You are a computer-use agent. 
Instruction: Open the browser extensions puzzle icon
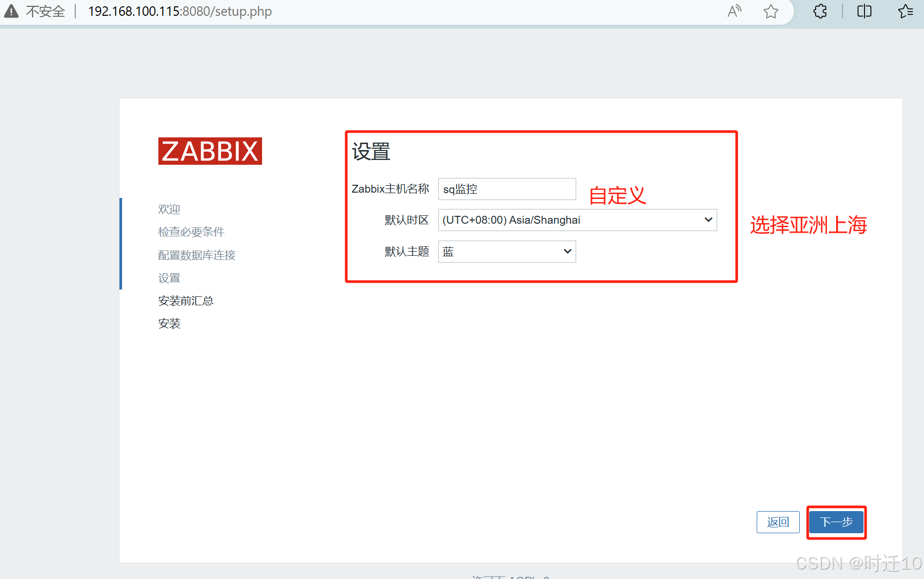coord(820,11)
